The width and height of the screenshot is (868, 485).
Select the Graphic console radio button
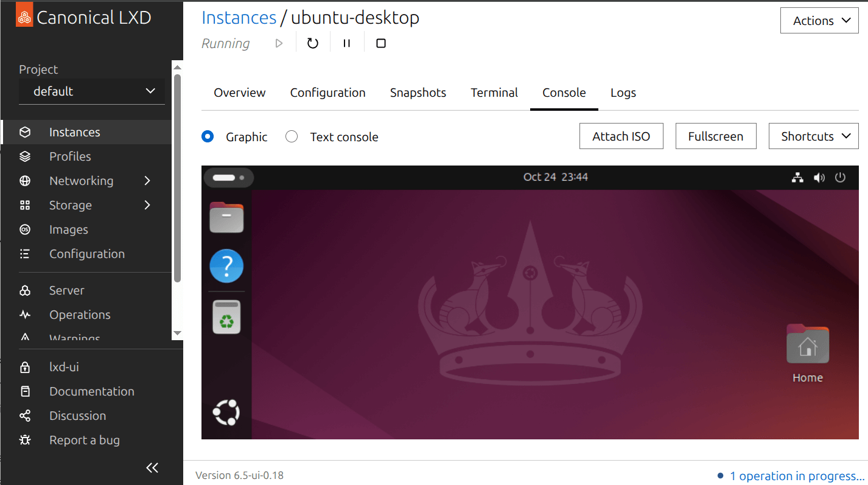[x=208, y=137]
